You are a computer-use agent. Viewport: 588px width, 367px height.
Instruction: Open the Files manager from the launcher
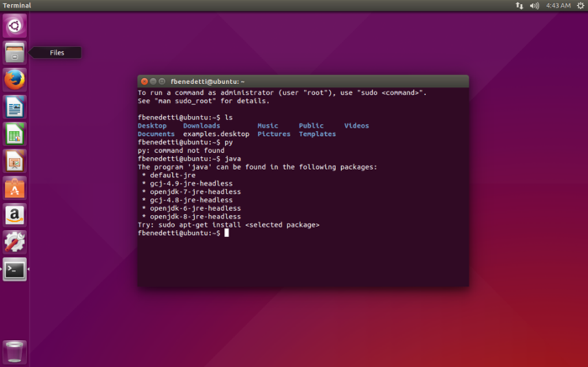pos(14,52)
